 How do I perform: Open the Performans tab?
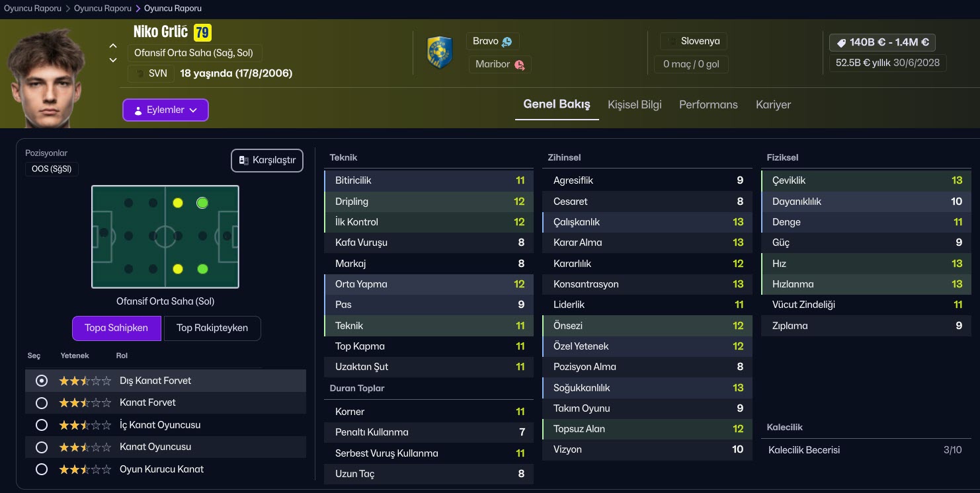click(x=708, y=104)
